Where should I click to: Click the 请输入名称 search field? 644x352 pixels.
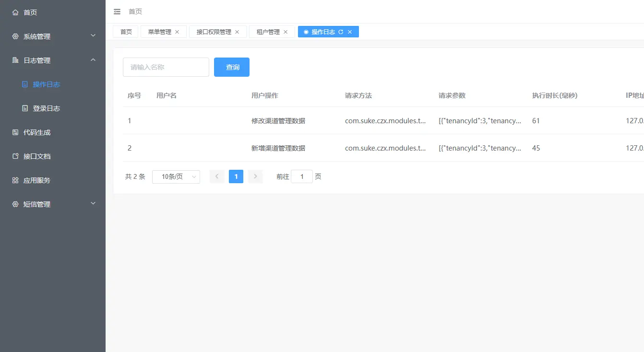(x=166, y=67)
